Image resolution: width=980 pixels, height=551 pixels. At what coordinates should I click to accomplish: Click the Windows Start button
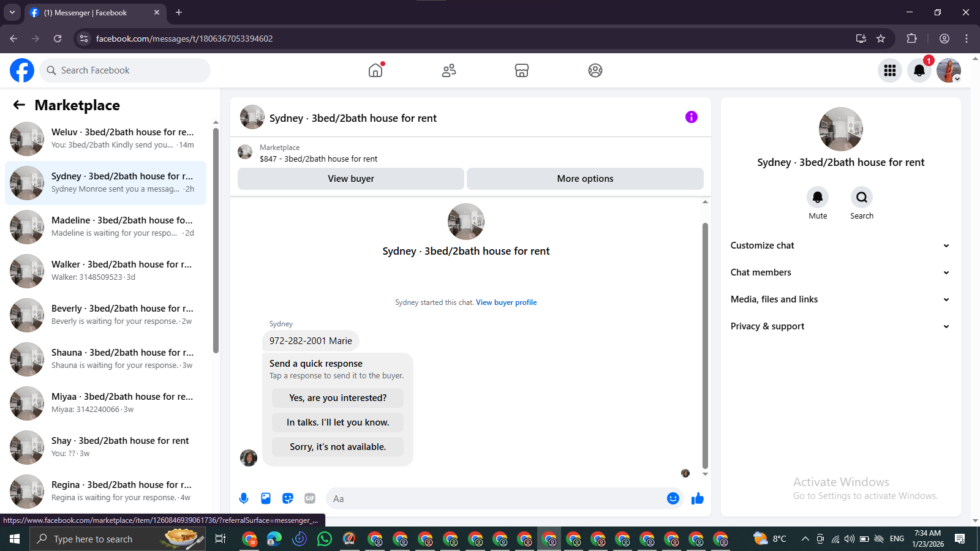click(x=15, y=539)
